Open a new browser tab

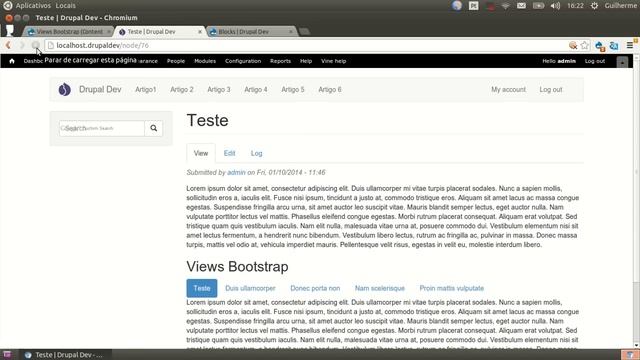tap(304, 31)
